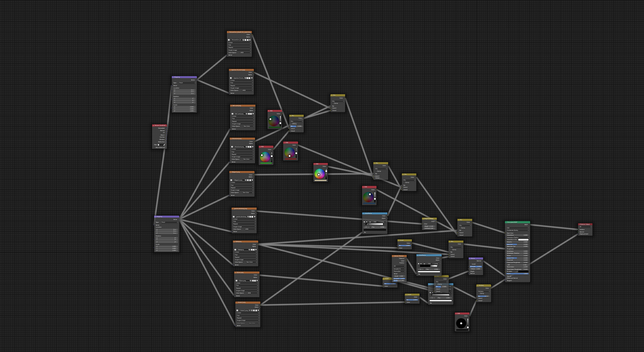
Task: Click image browse icon in Sat Land.png node
Action: 232,114
